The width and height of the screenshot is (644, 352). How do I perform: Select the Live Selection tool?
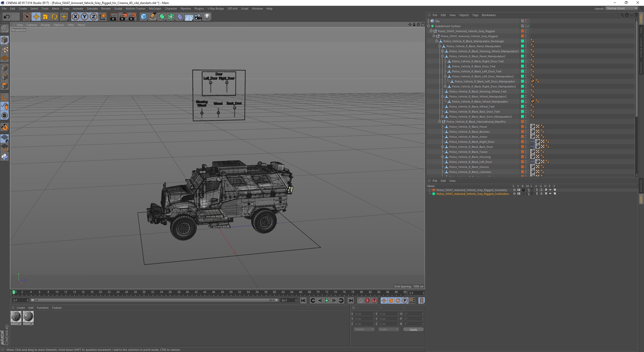27,17
